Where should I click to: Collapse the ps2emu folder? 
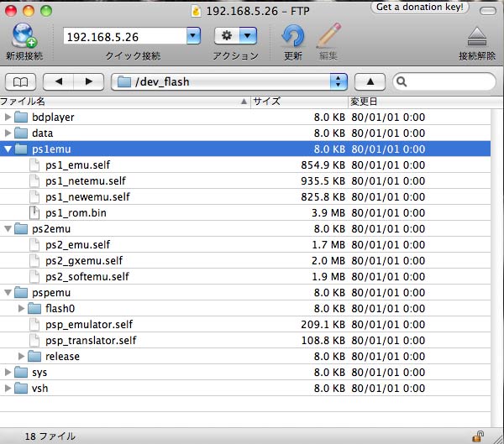[x=8, y=229]
